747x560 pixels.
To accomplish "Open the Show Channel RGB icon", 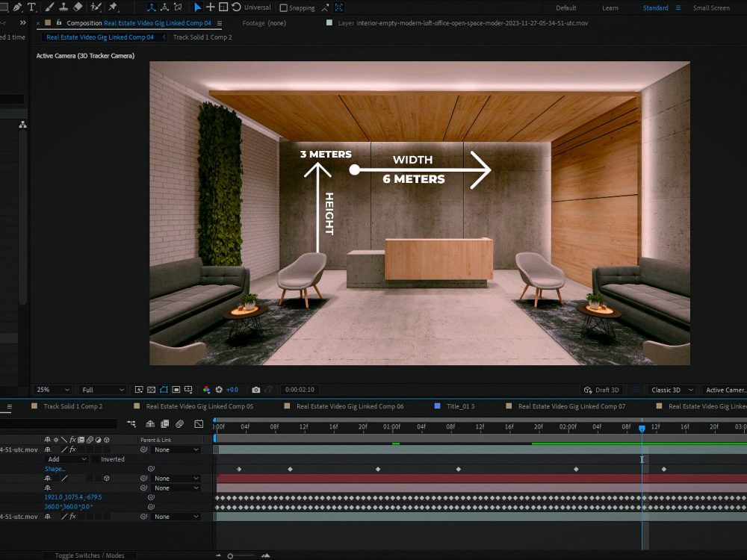I will tap(206, 390).
